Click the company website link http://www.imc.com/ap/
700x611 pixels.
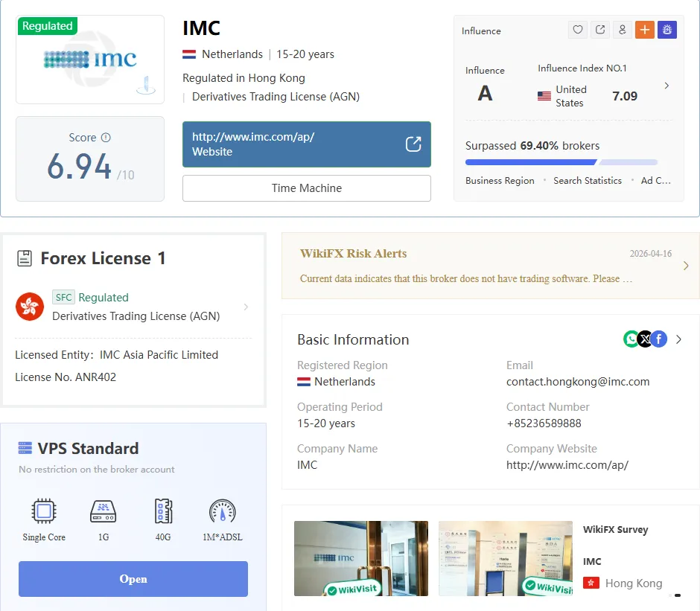567,465
